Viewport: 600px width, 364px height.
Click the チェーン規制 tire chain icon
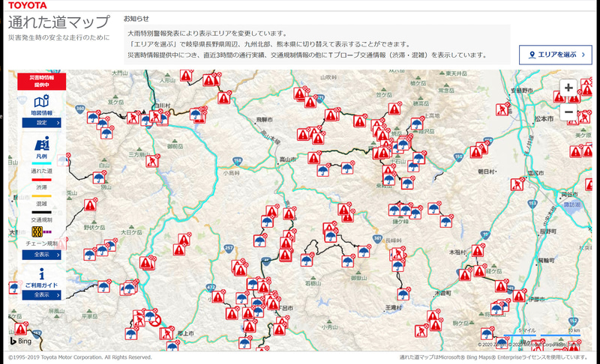(x=37, y=231)
